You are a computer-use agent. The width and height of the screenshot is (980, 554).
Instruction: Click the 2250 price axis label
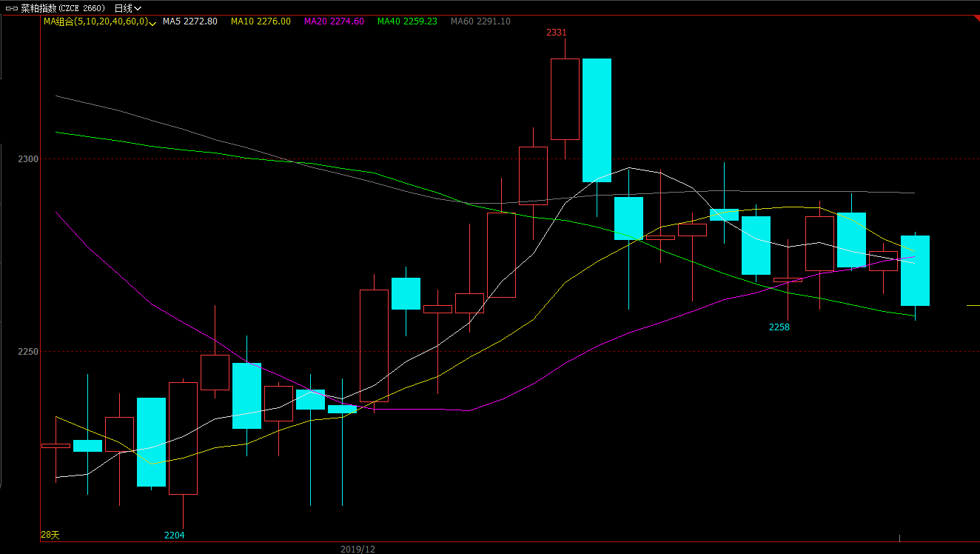point(28,352)
